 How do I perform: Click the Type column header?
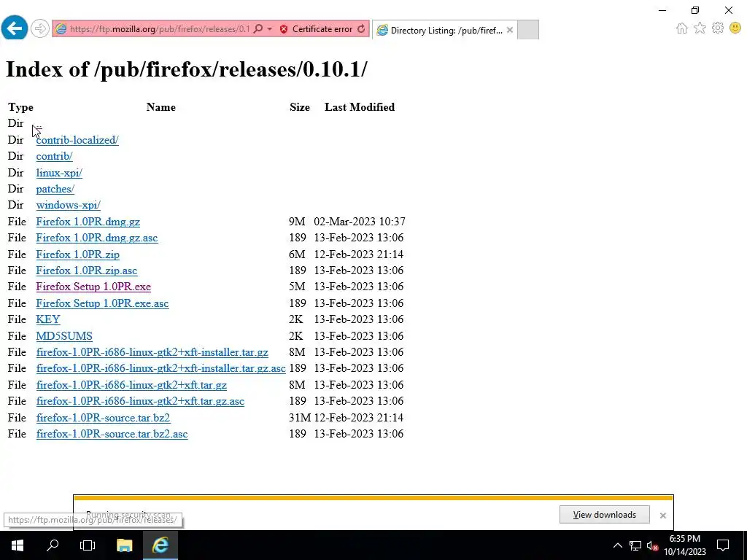pyautogui.click(x=20, y=108)
